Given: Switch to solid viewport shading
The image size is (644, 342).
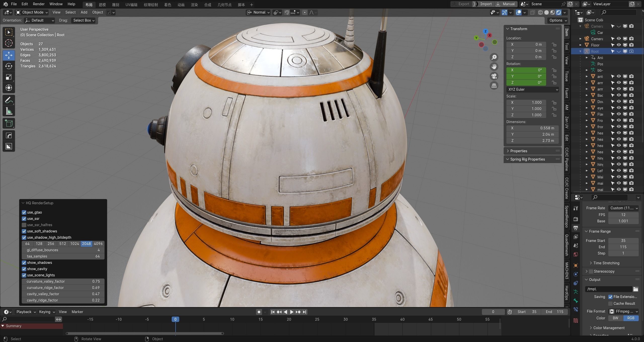Looking at the screenshot, I should [x=546, y=12].
